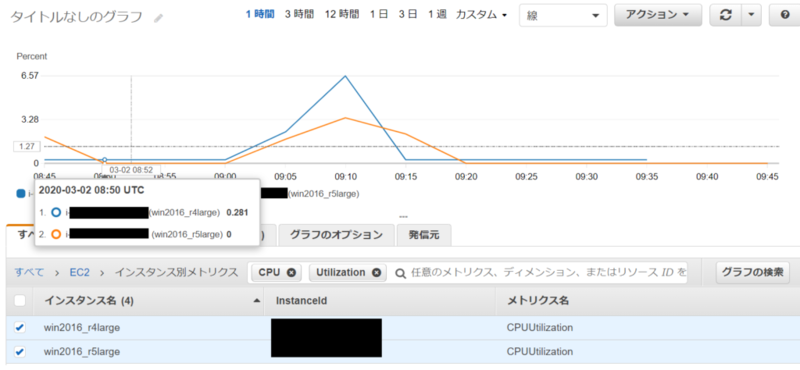Click the panel resize handle dots
Screen dimensions: 800x370
click(403, 216)
